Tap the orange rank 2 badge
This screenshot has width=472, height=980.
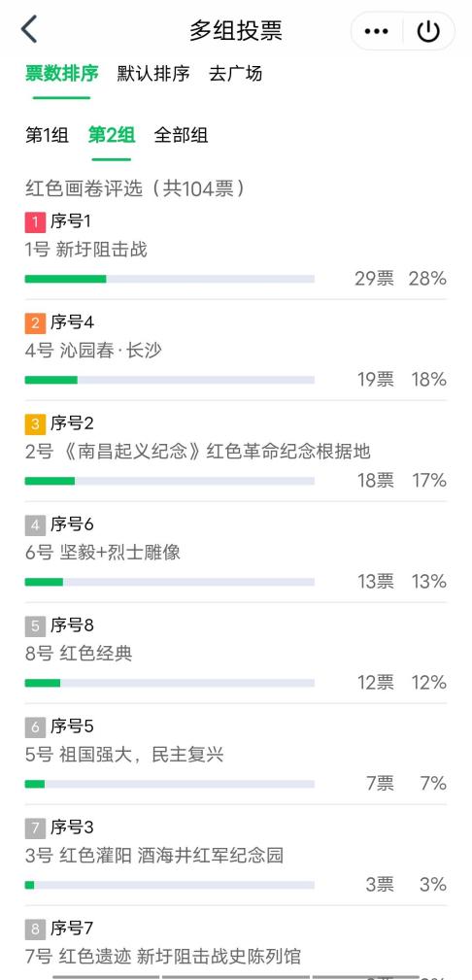(35, 323)
